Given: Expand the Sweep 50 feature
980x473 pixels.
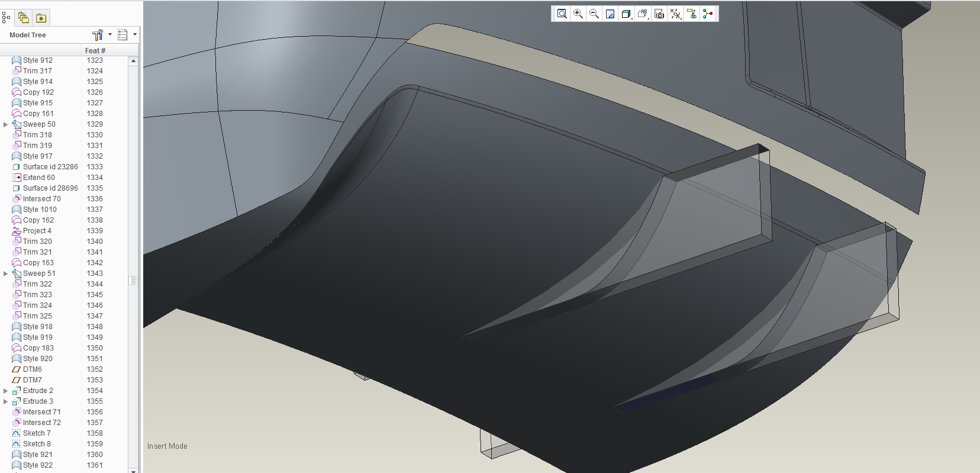Looking at the screenshot, I should pos(6,124).
